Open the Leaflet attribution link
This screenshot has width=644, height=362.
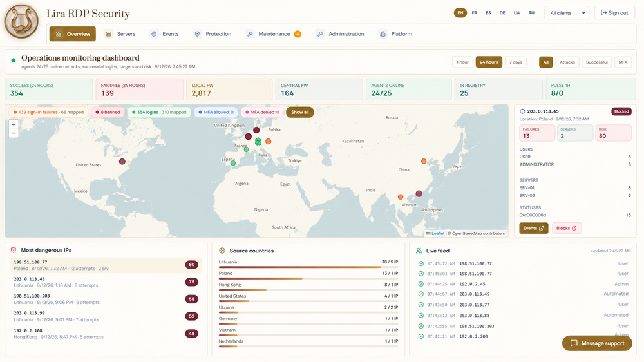click(438, 233)
